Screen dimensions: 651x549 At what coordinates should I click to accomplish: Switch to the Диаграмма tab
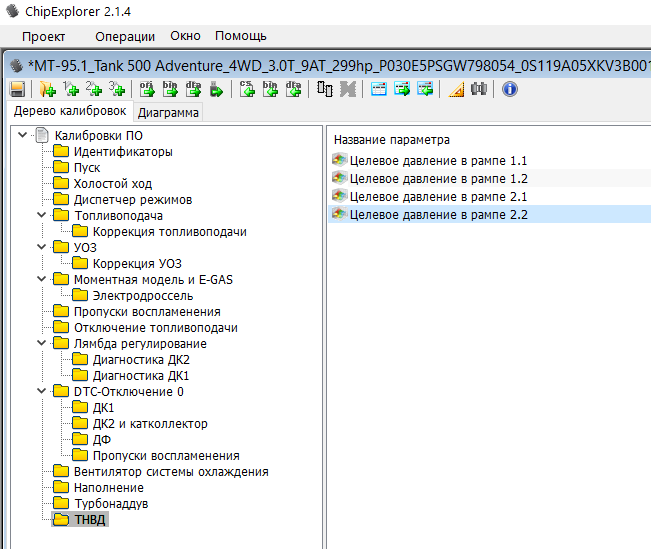tap(168, 112)
